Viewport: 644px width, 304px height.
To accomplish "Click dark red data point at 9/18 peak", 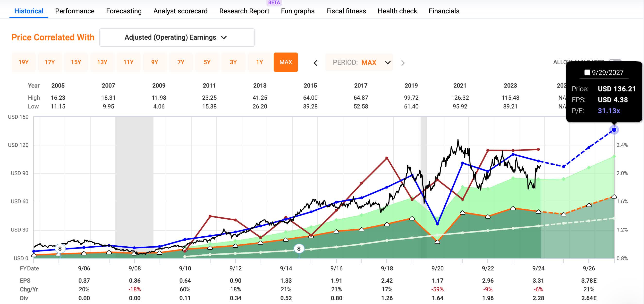I will 387,158.
